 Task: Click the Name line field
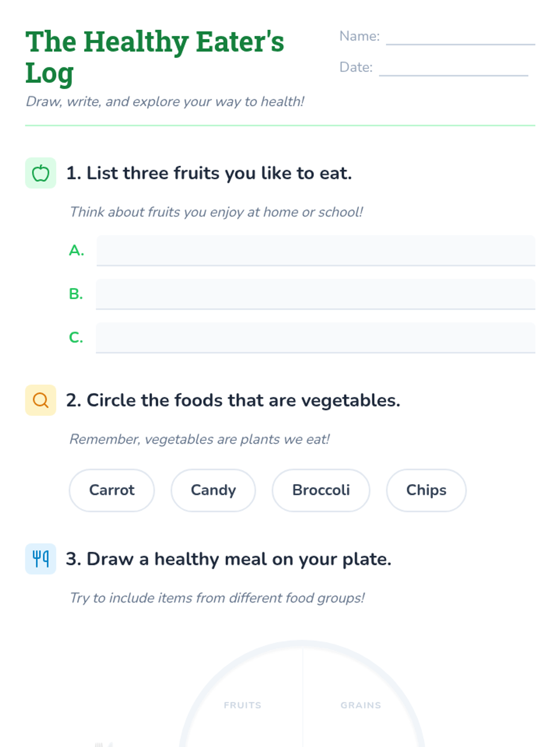460,37
